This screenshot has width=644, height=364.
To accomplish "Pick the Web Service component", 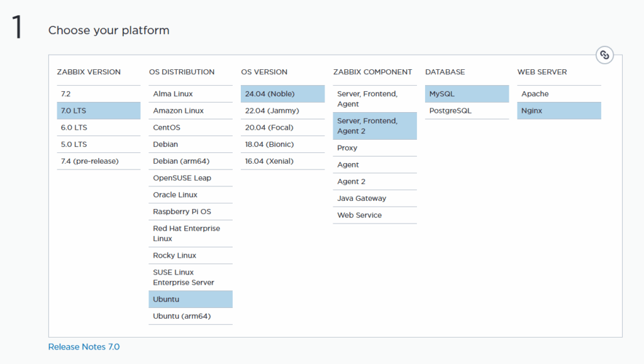I will click(x=375, y=215).
